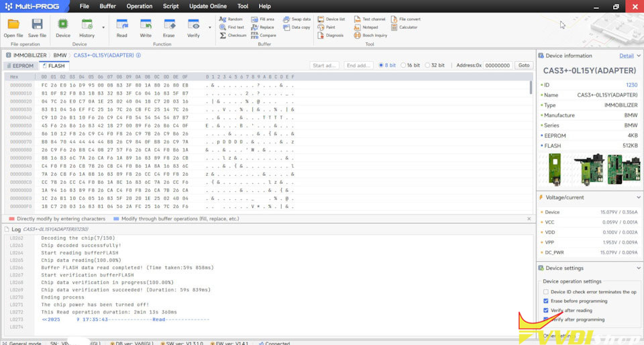Collapse the Device settings panel
This screenshot has height=345, width=644.
(639, 268)
